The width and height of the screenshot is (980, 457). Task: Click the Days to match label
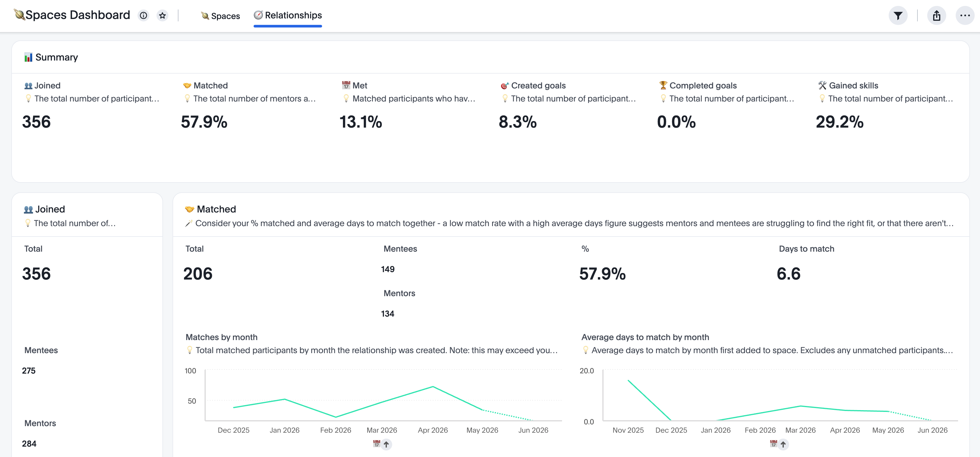click(x=807, y=249)
